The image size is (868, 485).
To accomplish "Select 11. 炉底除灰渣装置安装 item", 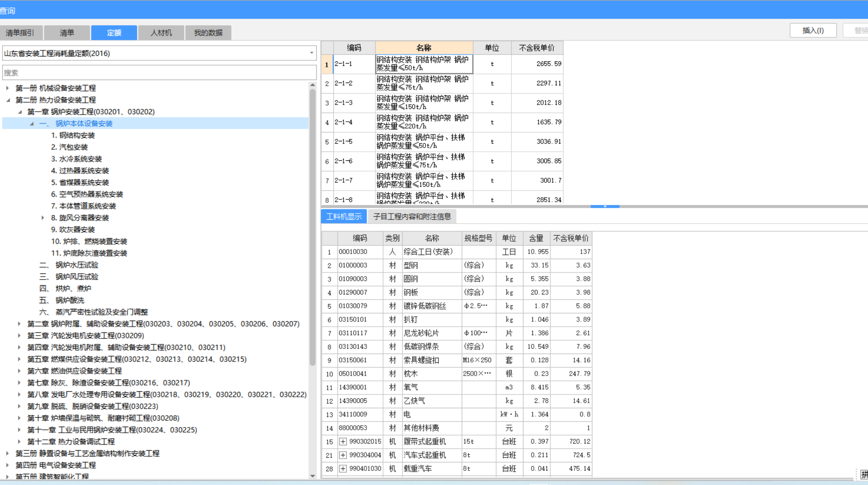I will 89,253.
